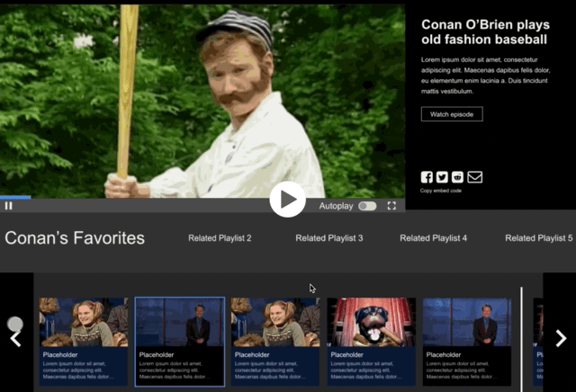Share the video on Twitter

(442, 177)
